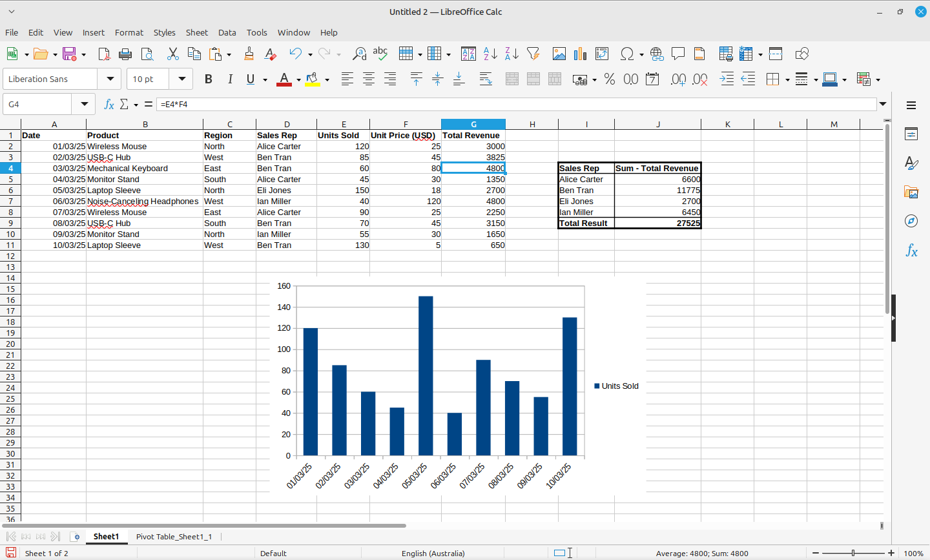Screen dimensions: 930x560
Task: Click the Cut scissors icon
Action: pyautogui.click(x=172, y=54)
